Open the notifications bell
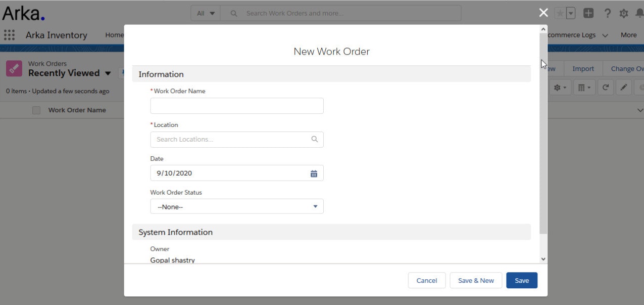644x305 pixels. coord(639,13)
